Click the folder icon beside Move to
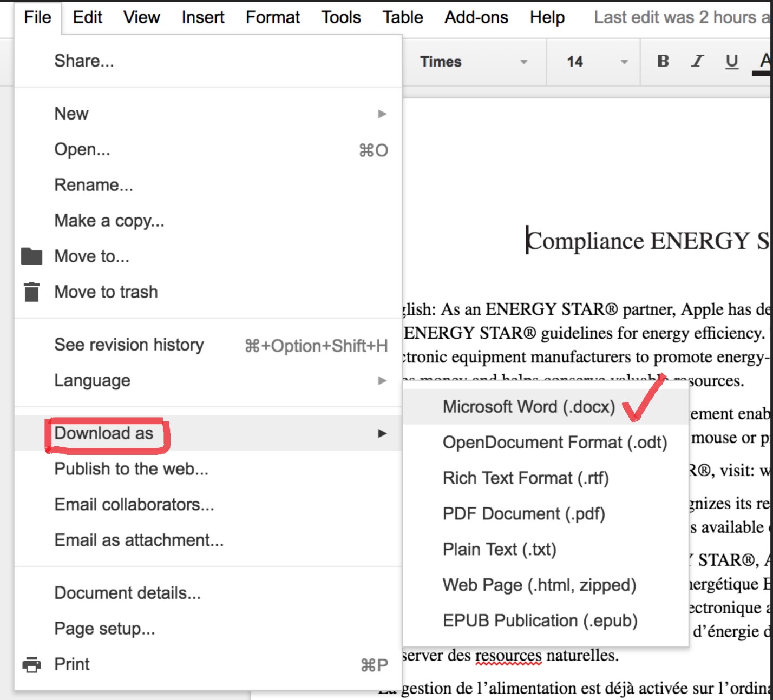Image resolution: width=773 pixels, height=700 pixels. coord(32,256)
